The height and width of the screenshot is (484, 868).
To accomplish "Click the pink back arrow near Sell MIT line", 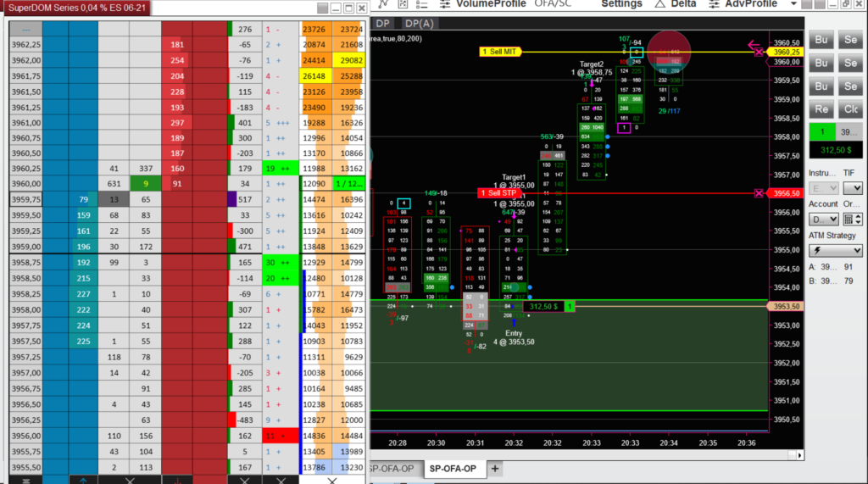I will tap(754, 44).
